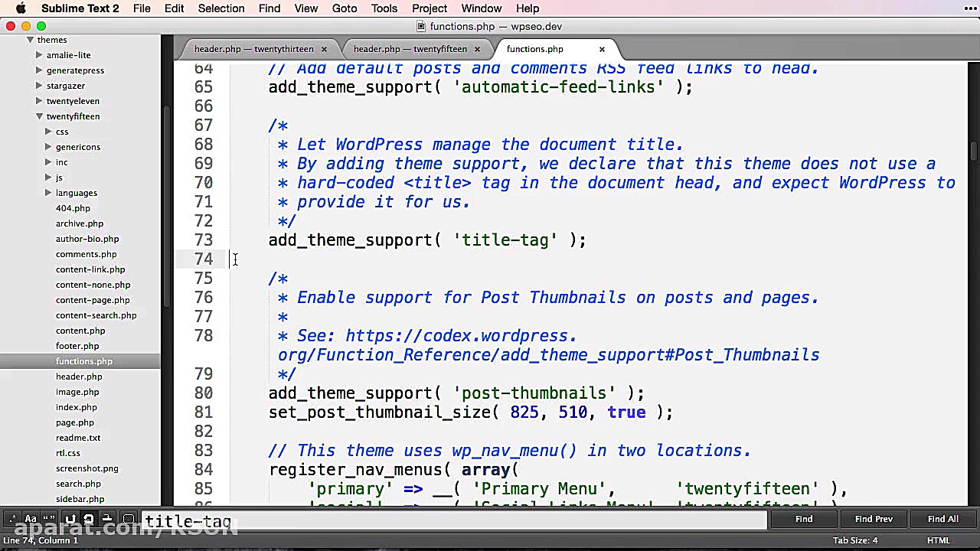Expand the js folder
This screenshot has height=551, width=980.
(x=48, y=178)
